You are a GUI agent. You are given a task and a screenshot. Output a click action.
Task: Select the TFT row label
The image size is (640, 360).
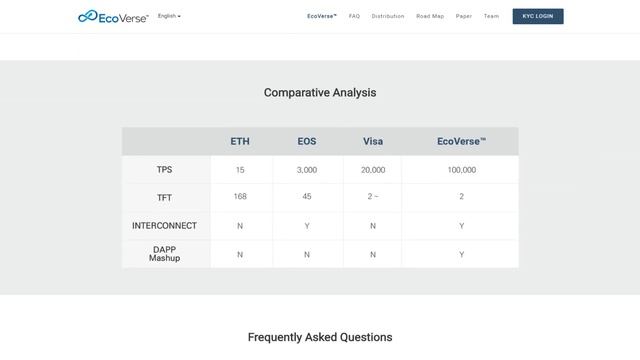[164, 198]
